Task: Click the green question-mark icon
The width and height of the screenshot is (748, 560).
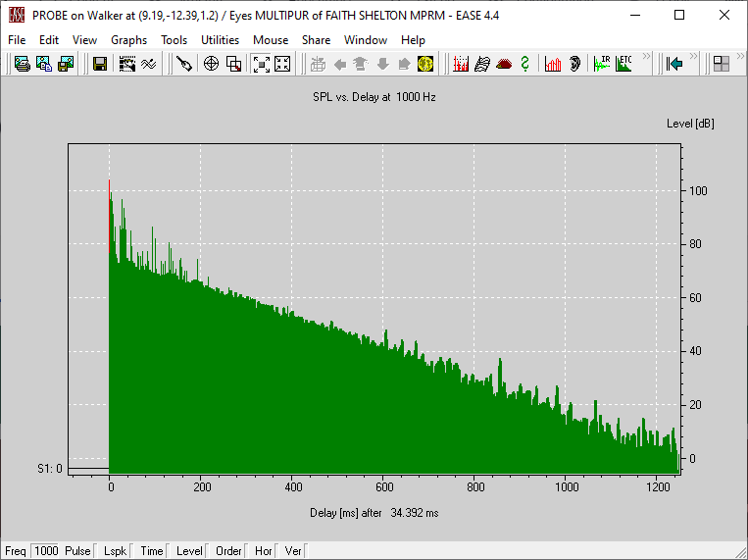Action: (525, 64)
